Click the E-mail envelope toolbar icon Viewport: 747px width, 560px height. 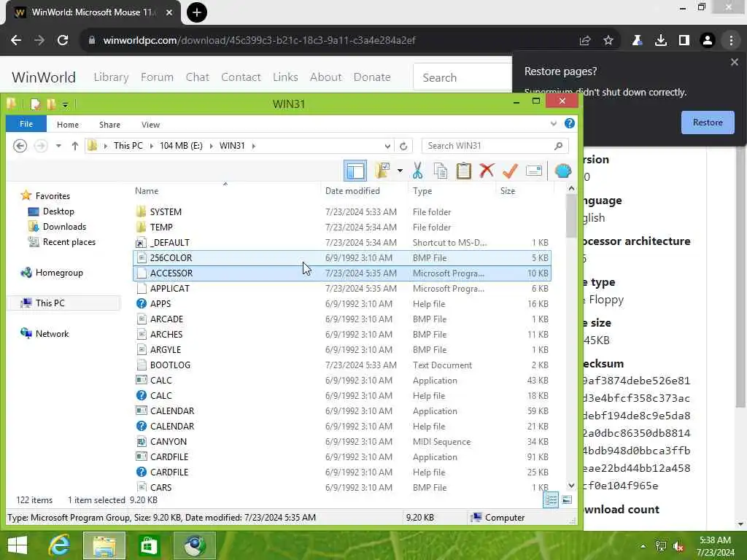[533, 171]
